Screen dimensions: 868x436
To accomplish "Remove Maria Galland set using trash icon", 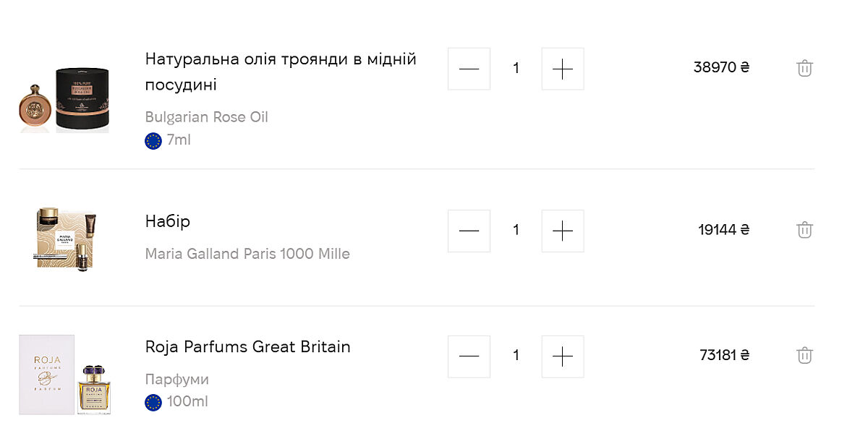I will point(804,230).
